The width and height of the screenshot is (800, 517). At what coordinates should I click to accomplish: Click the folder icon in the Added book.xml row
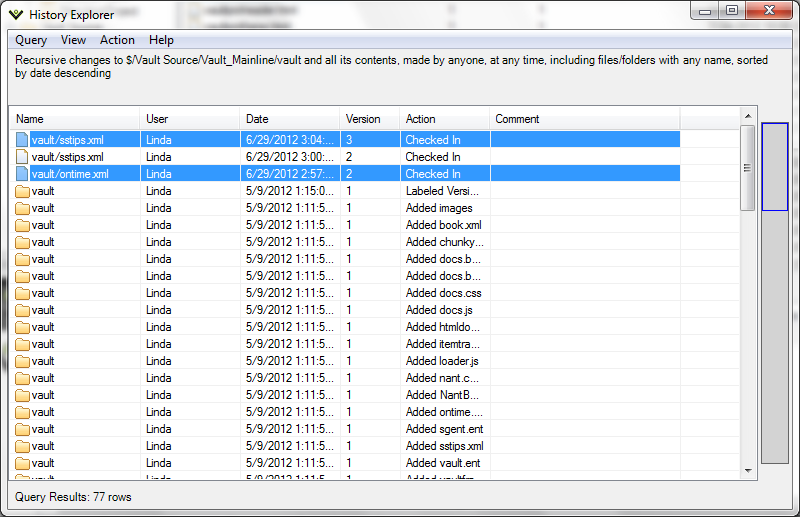(22, 225)
